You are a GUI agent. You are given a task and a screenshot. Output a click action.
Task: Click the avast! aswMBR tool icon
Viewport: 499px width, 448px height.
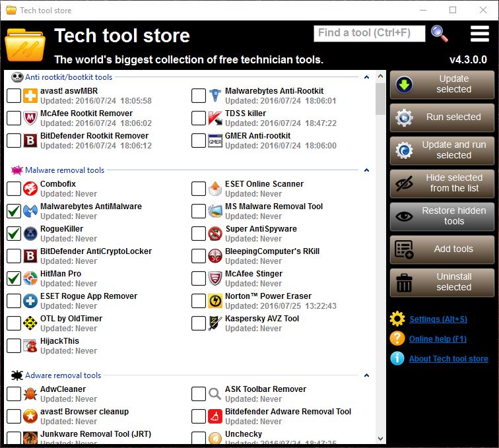coord(30,96)
